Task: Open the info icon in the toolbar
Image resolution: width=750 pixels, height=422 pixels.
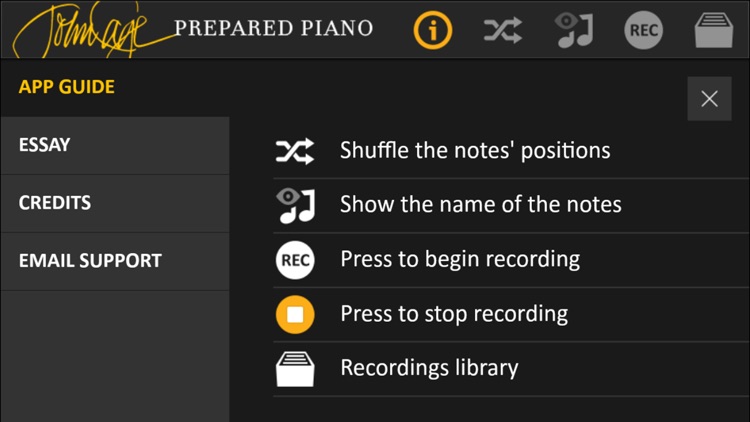Action: point(432,30)
